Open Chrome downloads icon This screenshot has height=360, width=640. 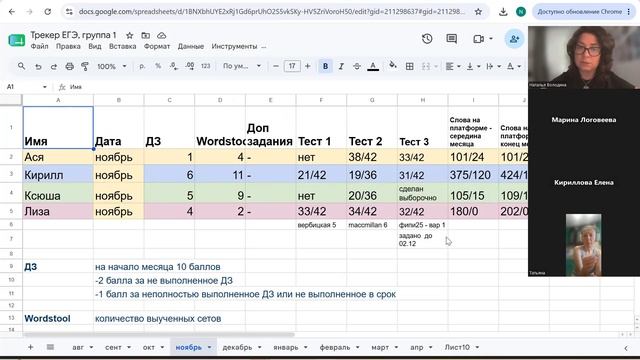503,12
